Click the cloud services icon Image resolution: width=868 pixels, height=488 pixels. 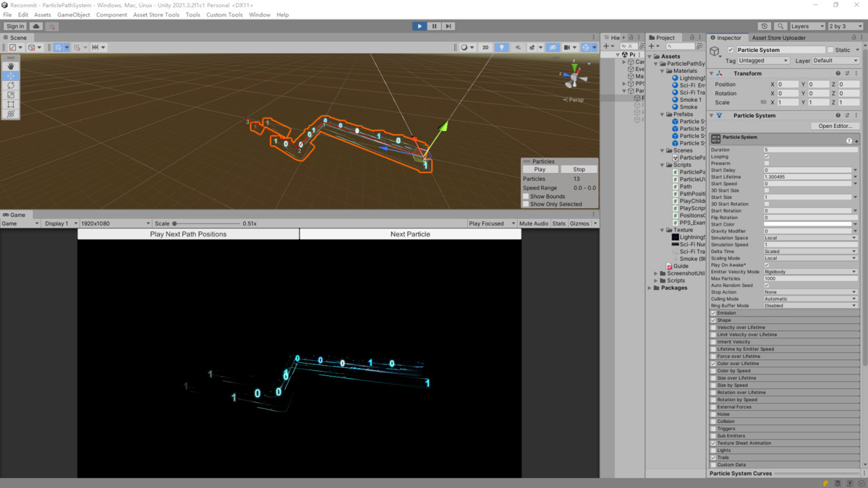pyautogui.click(x=35, y=26)
